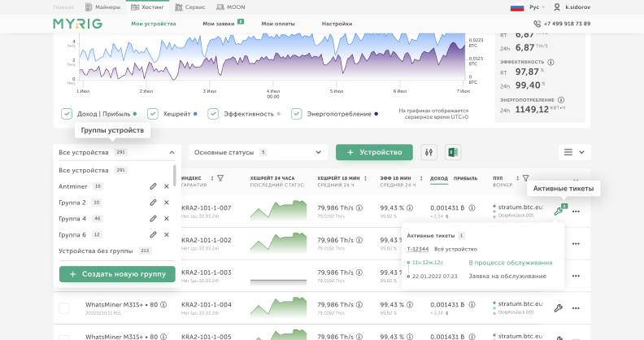This screenshot has height=340, width=644.
Task: Open ticket link T-12344
Action: coord(418,248)
